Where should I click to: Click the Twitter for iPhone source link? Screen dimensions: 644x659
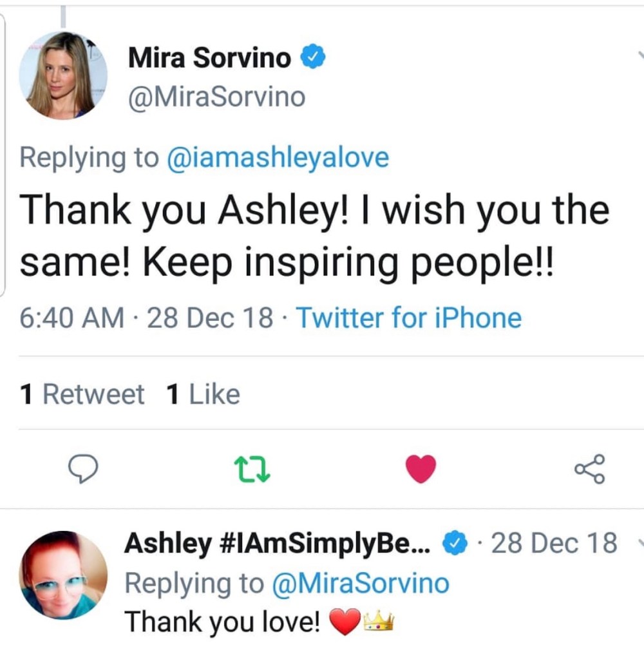[x=408, y=318]
